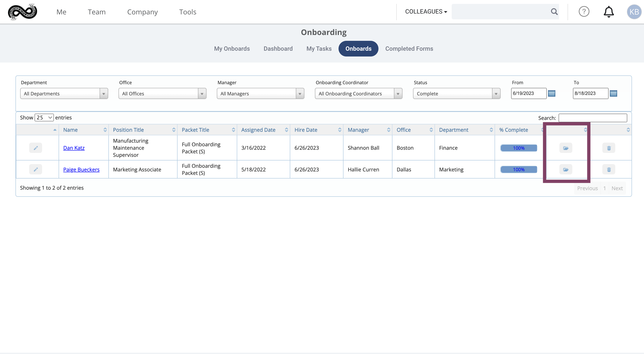Image resolution: width=644 pixels, height=354 pixels.
Task: Focus the table Search input field
Action: click(x=592, y=118)
